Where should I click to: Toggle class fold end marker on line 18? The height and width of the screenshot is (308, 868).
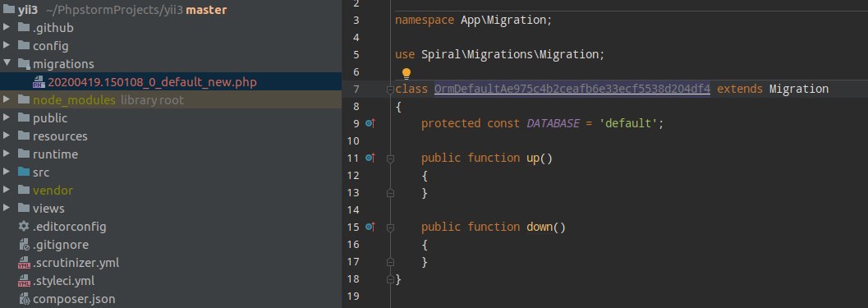tap(390, 278)
